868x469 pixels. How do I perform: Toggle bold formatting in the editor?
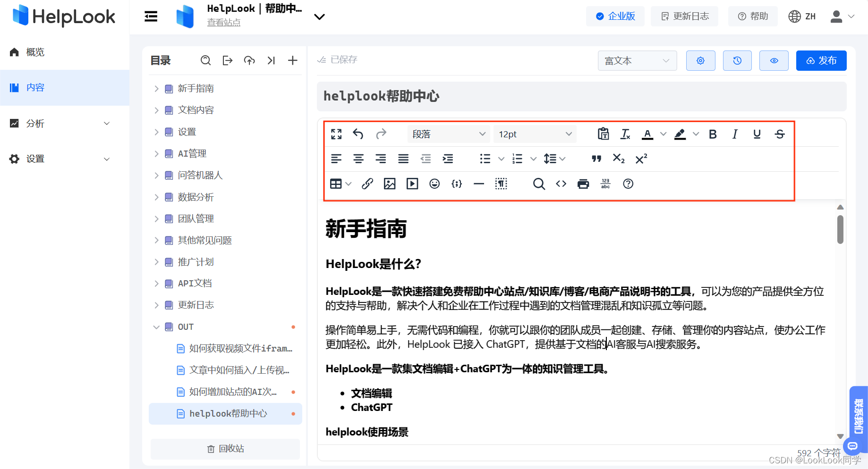click(x=713, y=134)
